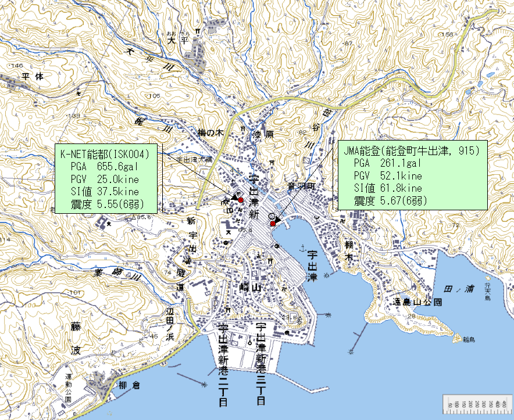Select the harbor light east of the 崎山 peninsula
The image size is (514, 420).
(328, 315)
